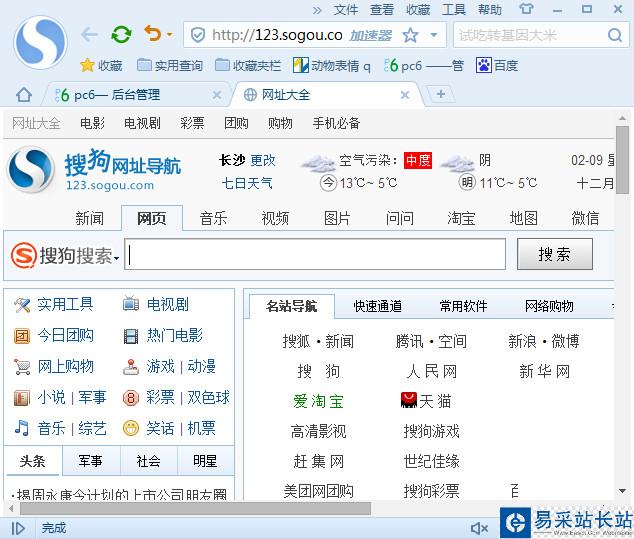This screenshot has height=539, width=634.
Task: Click 更改 to change city
Action: [263, 161]
